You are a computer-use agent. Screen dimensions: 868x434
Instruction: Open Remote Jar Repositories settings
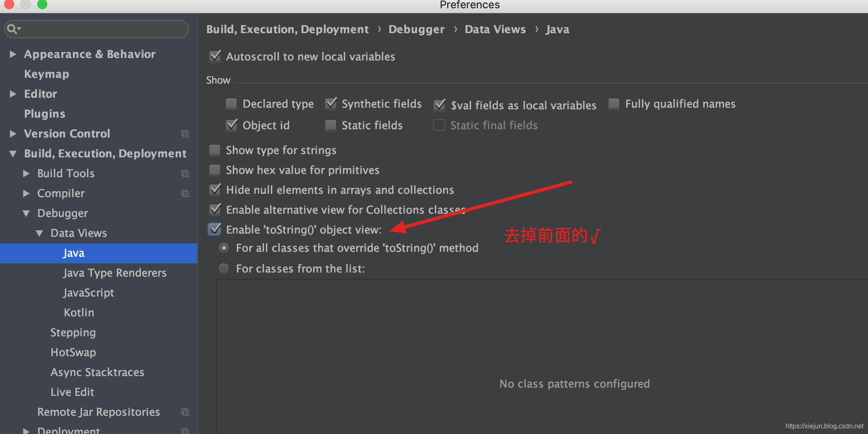pyautogui.click(x=99, y=412)
